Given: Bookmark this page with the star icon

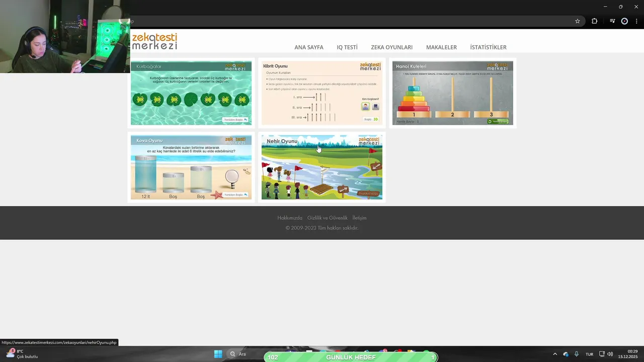Looking at the screenshot, I should click(x=578, y=21).
